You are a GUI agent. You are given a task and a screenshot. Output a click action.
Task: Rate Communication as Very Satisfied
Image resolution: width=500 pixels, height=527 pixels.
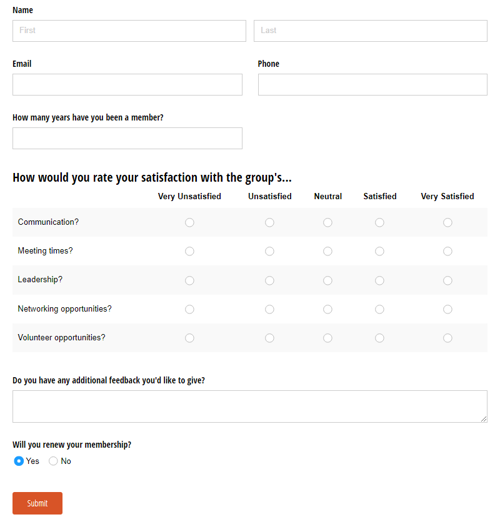(447, 222)
